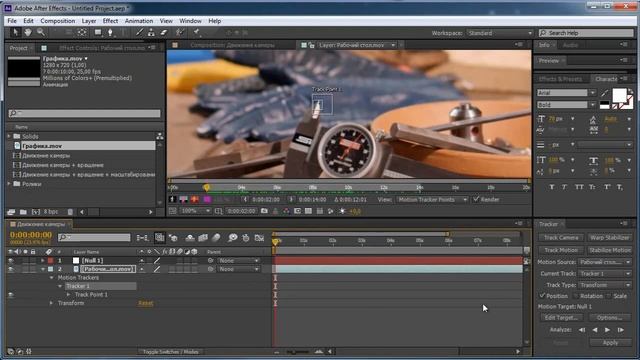
Task: Toggle the Motion Blur icon in timeline
Action: 216,238
